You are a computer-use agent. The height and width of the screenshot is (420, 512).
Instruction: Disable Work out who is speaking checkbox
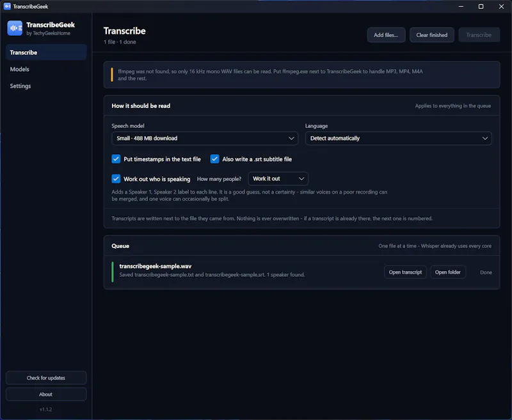click(116, 179)
